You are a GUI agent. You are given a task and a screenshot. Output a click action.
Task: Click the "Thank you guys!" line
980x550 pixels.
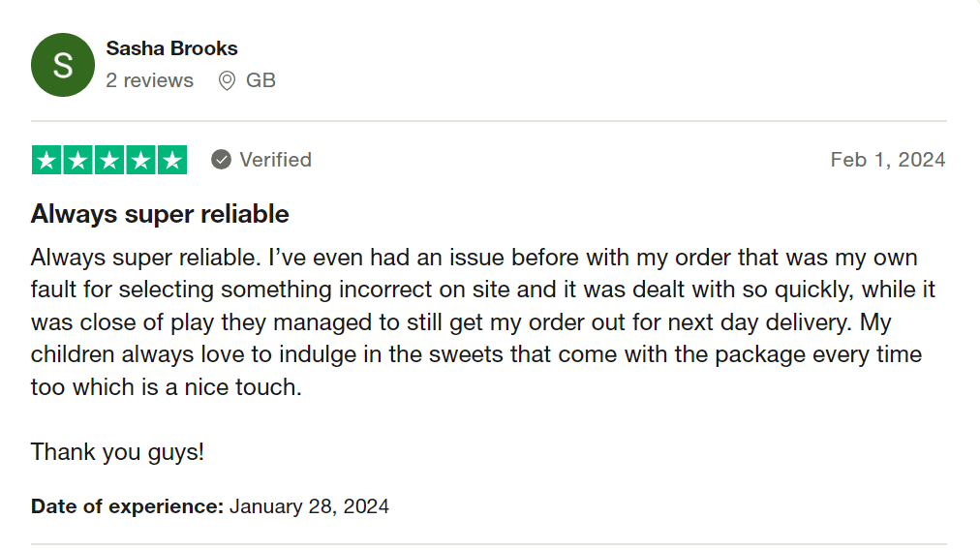pos(117,451)
